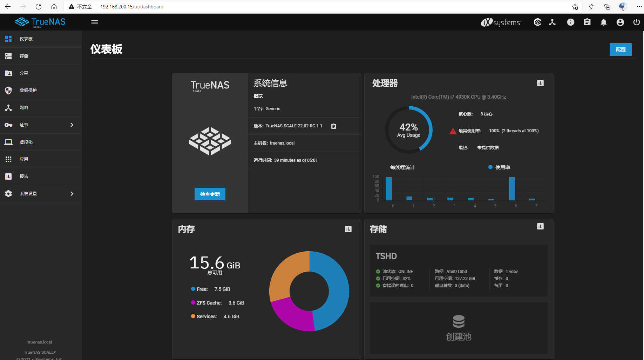Open the TrueCommand status icon
Viewport: 644px width, 360px height.
pos(537,22)
